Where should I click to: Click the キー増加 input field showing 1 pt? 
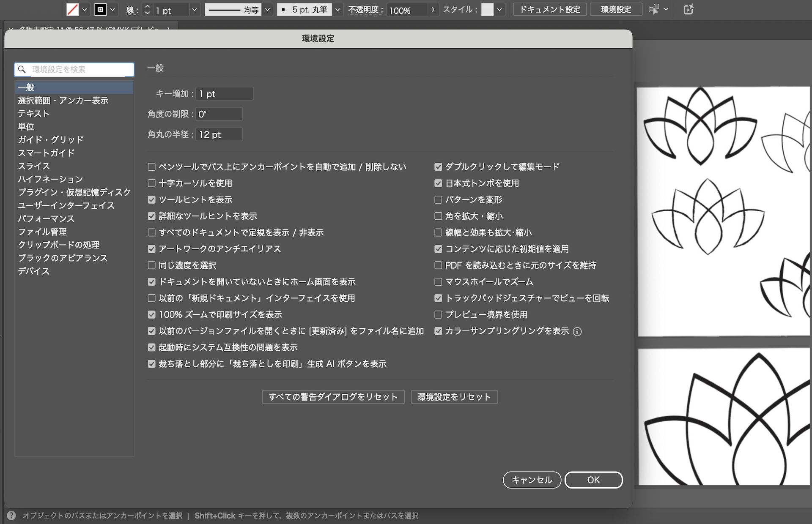pyautogui.click(x=224, y=93)
